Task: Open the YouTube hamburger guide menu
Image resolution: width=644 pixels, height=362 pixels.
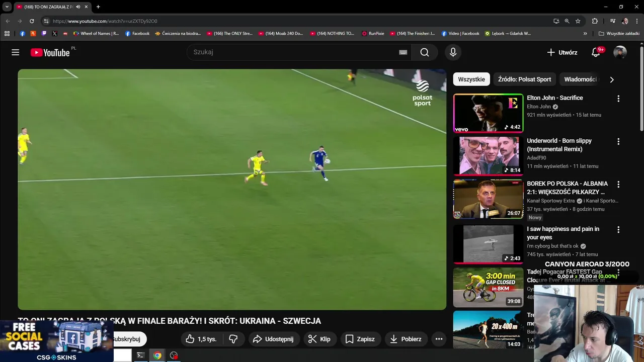Action: (16, 52)
